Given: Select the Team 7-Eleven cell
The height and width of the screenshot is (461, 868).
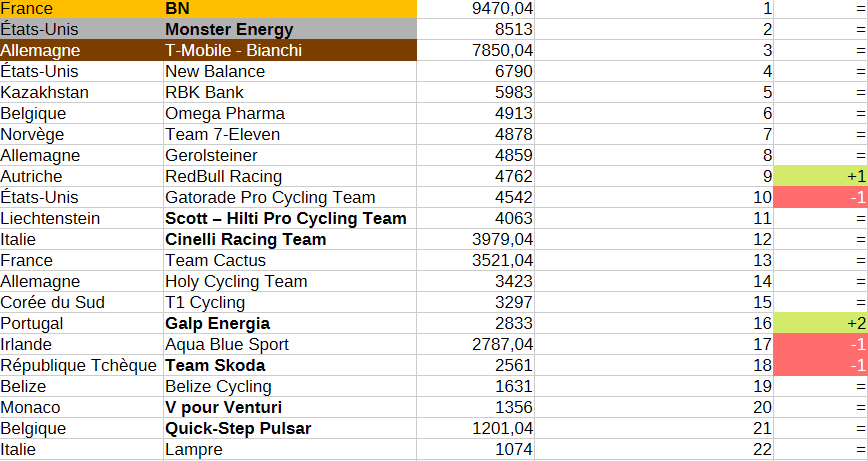Looking at the screenshot, I should pyautogui.click(x=290, y=134).
